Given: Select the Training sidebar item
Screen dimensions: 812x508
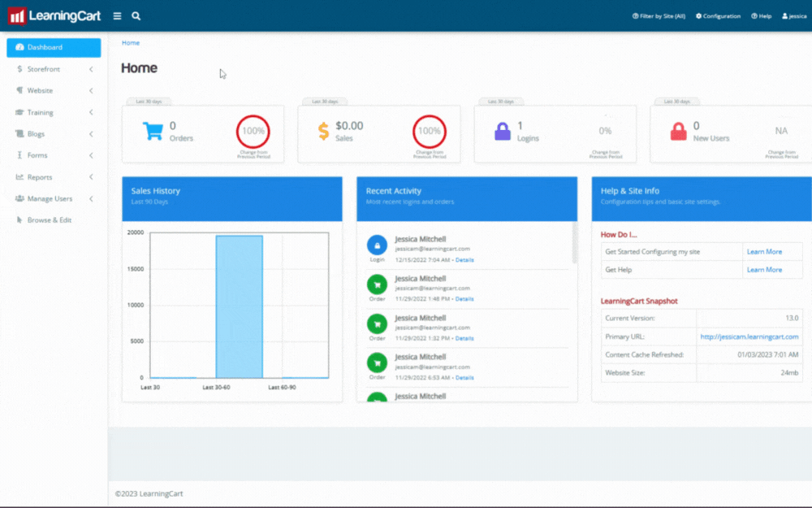Looking at the screenshot, I should [54, 112].
